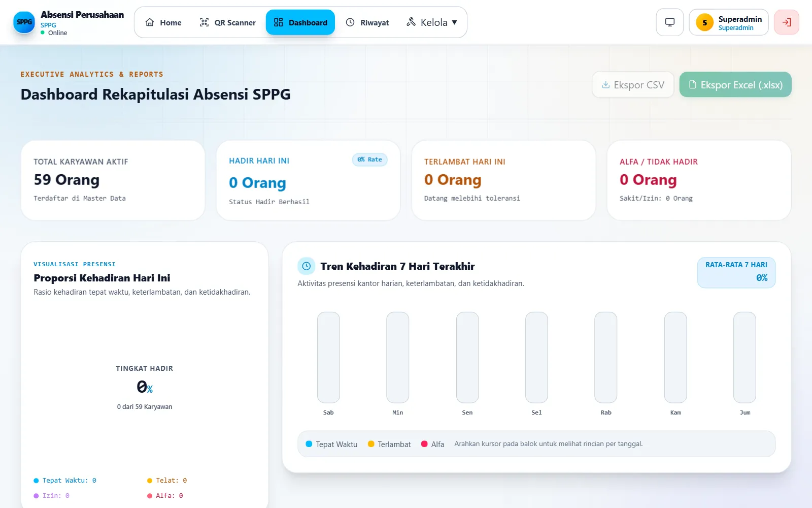The width and height of the screenshot is (812, 508).
Task: Click the "Status Hadir Berhasil" text
Action: 269,202
